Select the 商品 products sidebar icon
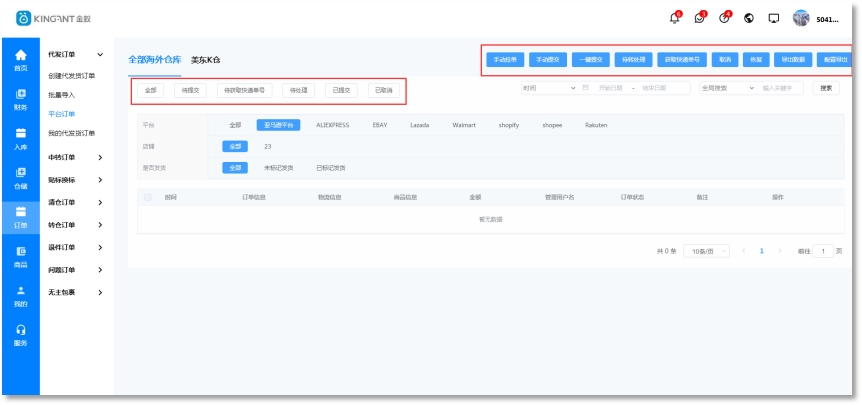The width and height of the screenshot is (862, 405). 20,256
